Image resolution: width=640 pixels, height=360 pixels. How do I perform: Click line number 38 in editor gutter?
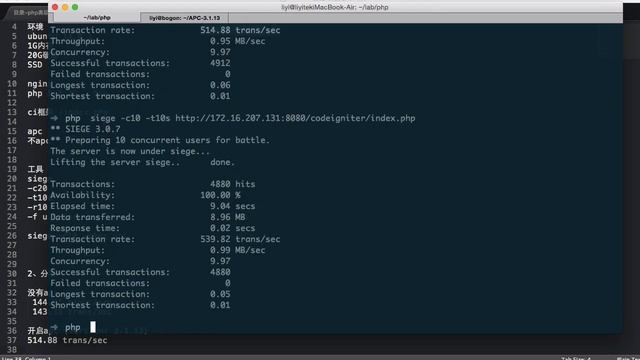point(12,350)
